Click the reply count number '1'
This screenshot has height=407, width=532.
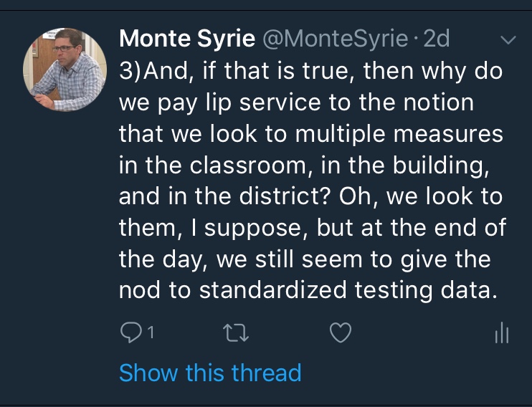pos(151,332)
